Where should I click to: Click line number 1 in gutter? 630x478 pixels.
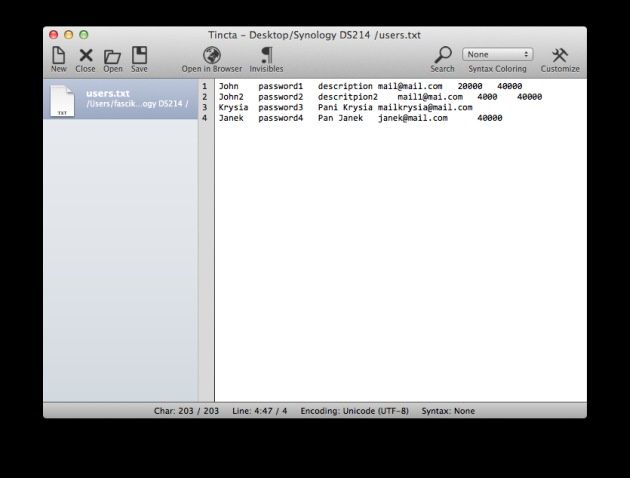(x=205, y=86)
